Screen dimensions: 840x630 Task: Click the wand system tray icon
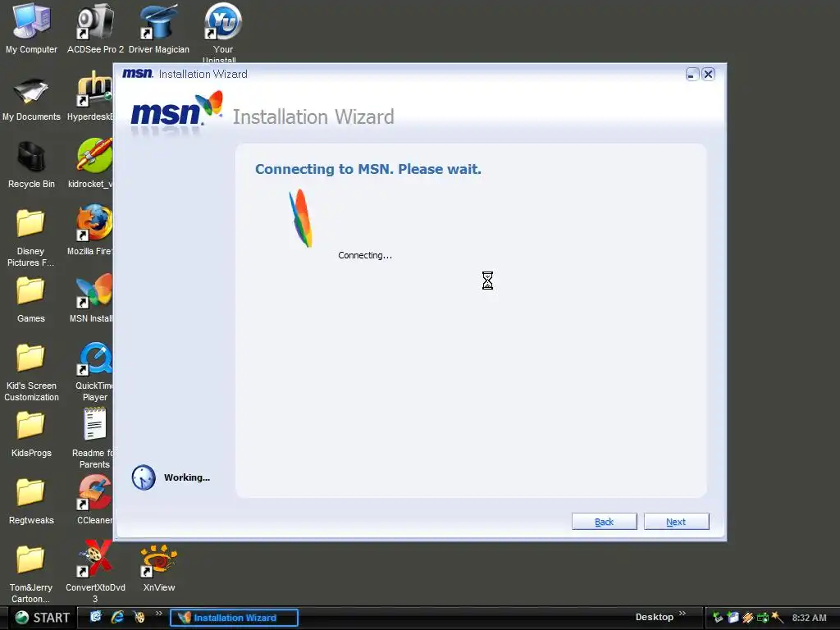pos(778,618)
